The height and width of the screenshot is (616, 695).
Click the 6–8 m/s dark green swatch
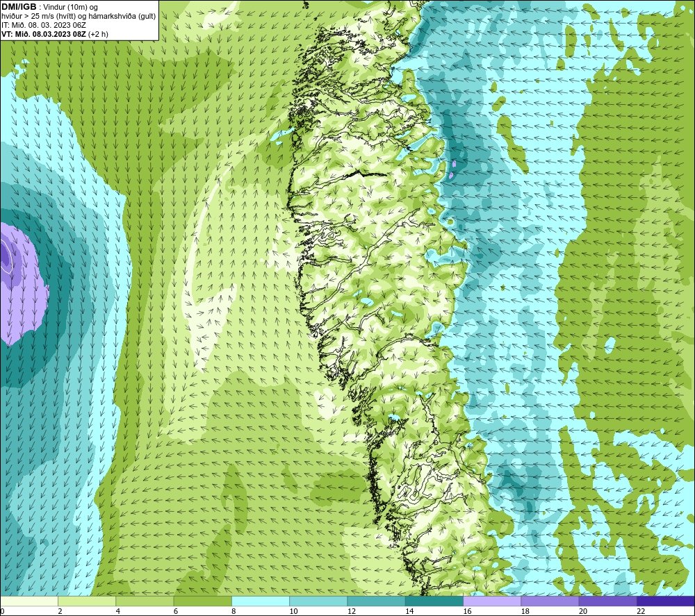(x=202, y=601)
